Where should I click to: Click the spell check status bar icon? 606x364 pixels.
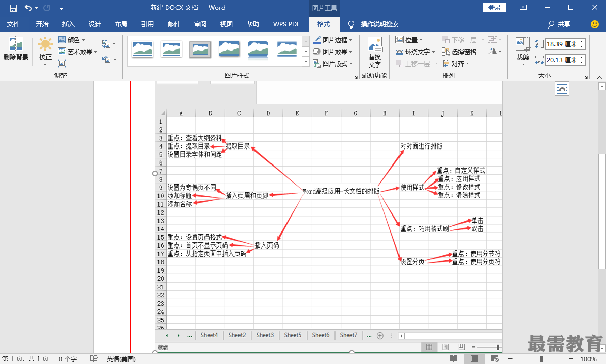tap(94, 359)
